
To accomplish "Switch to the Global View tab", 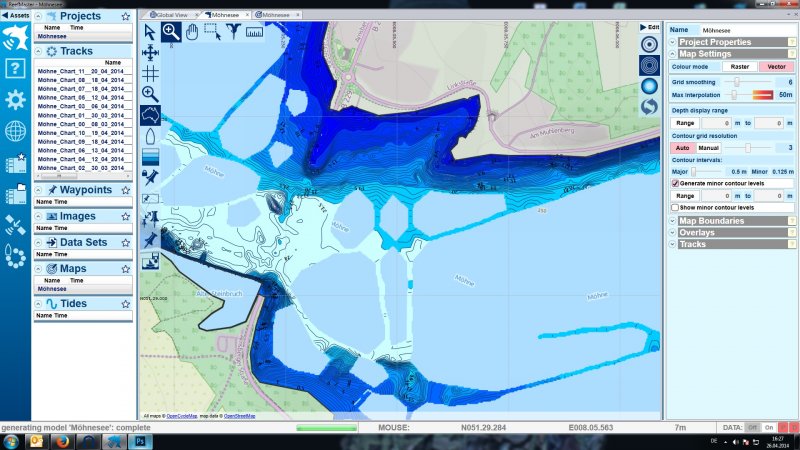I will pyautogui.click(x=173, y=16).
